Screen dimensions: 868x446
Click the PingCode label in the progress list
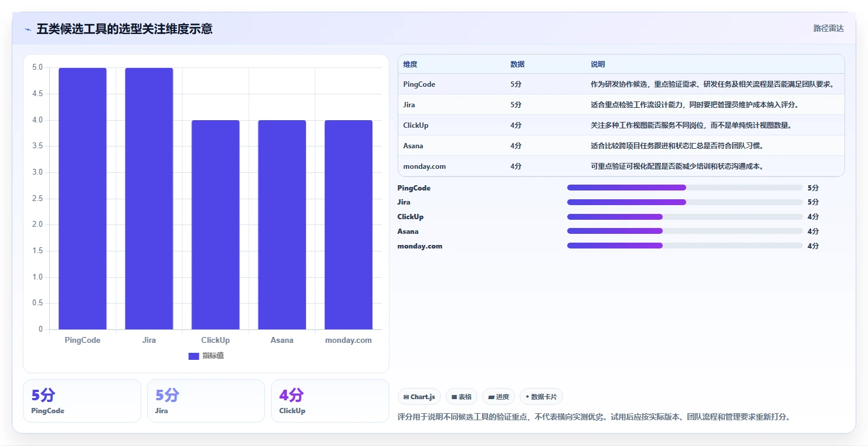coord(414,188)
